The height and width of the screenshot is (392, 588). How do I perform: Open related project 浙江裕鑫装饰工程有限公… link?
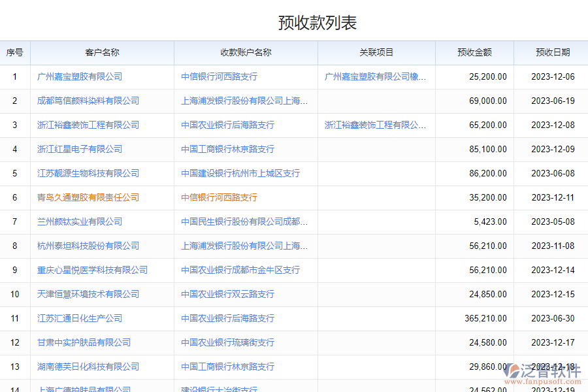[376, 125]
